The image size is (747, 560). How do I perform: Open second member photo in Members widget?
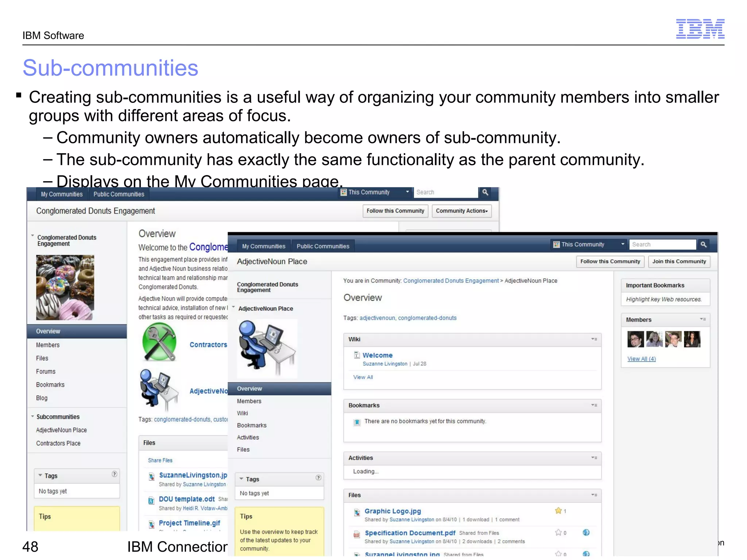[655, 339]
